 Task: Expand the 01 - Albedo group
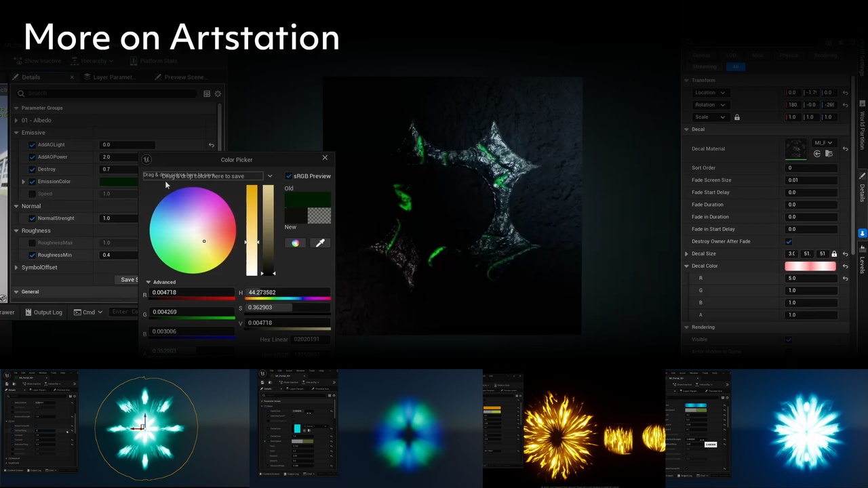16,121
